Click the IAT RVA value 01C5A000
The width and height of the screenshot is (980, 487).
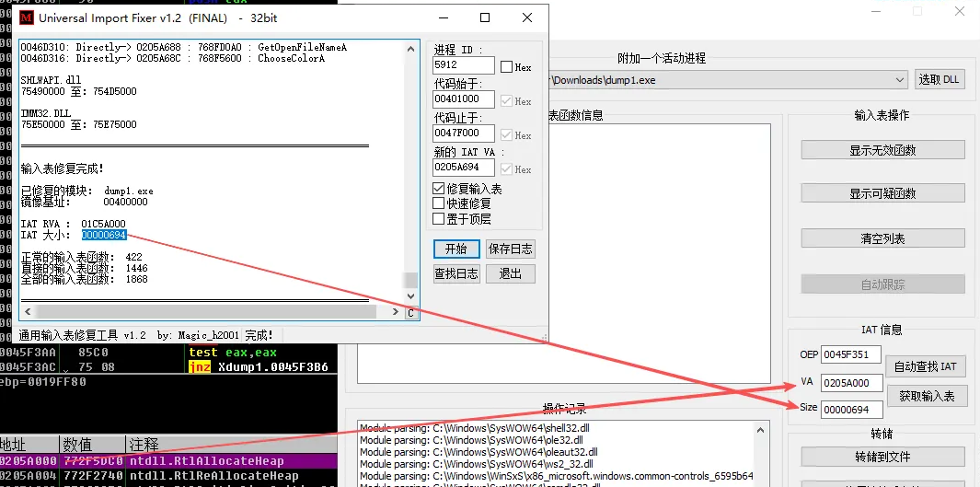[x=103, y=224]
